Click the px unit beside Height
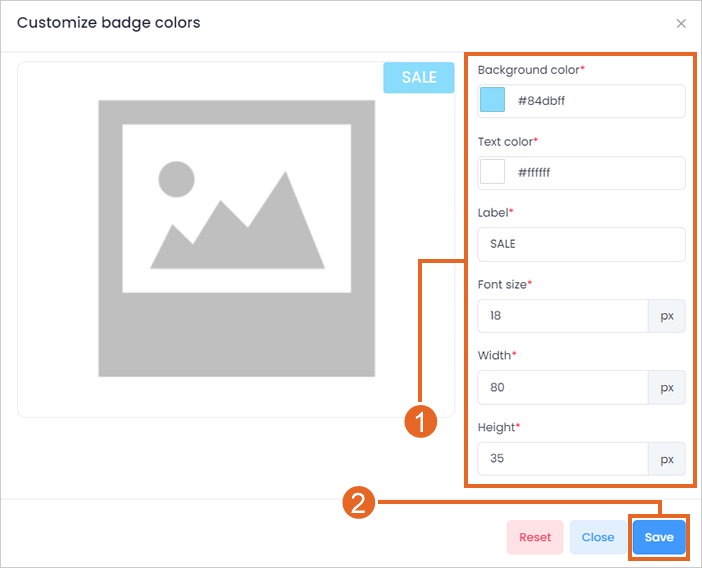This screenshot has width=702, height=568. point(667,458)
